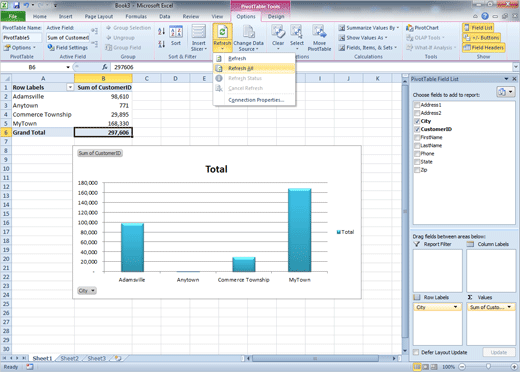Switch to Sheet3 worksheet
Screen dimensions: 520x372
pyautogui.click(x=96, y=358)
